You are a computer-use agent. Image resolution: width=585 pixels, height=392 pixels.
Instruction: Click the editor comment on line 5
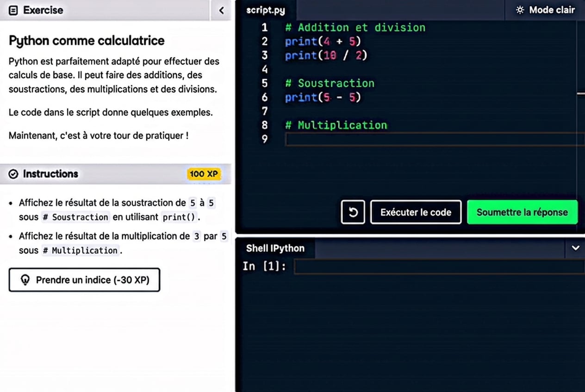click(330, 83)
